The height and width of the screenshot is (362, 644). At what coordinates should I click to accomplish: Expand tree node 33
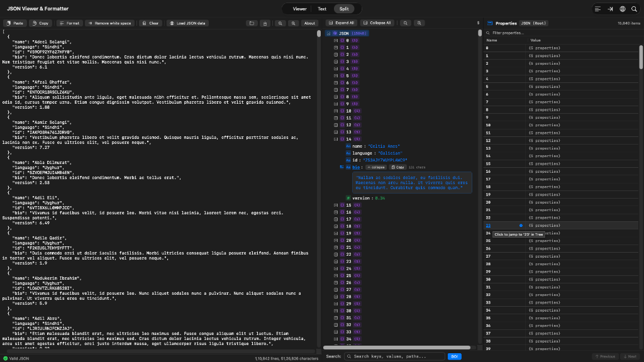pyautogui.click(x=336, y=332)
